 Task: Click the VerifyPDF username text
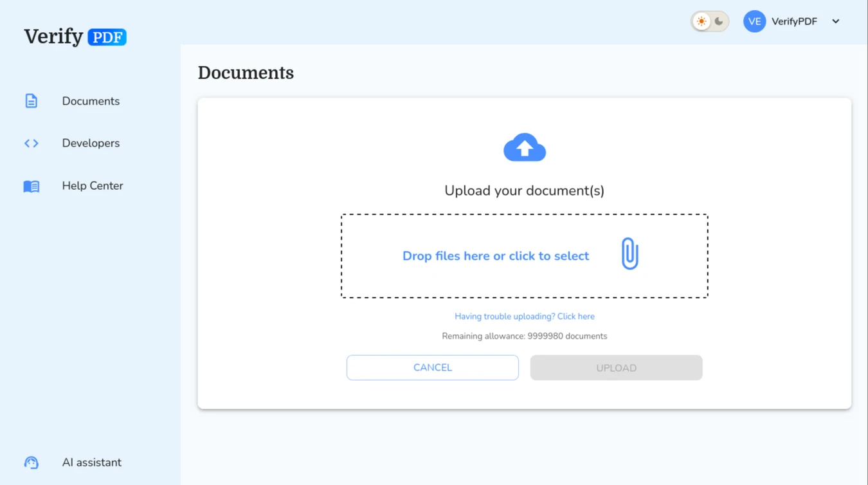click(795, 21)
